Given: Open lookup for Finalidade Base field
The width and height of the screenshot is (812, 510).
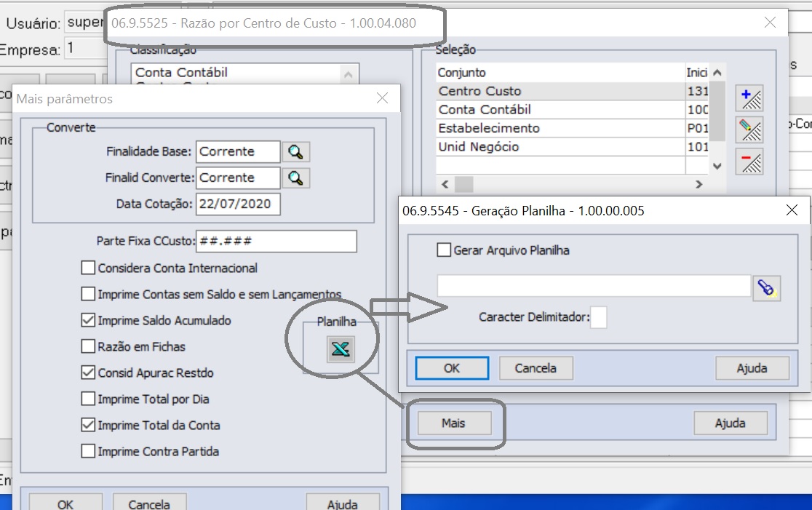Looking at the screenshot, I should 295,152.
